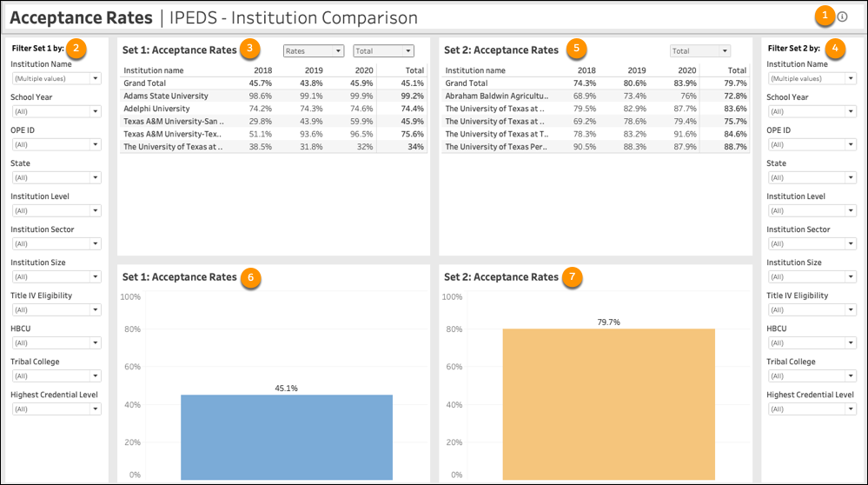Click the 99.2% total for Adams State
868x485 pixels.
point(413,96)
